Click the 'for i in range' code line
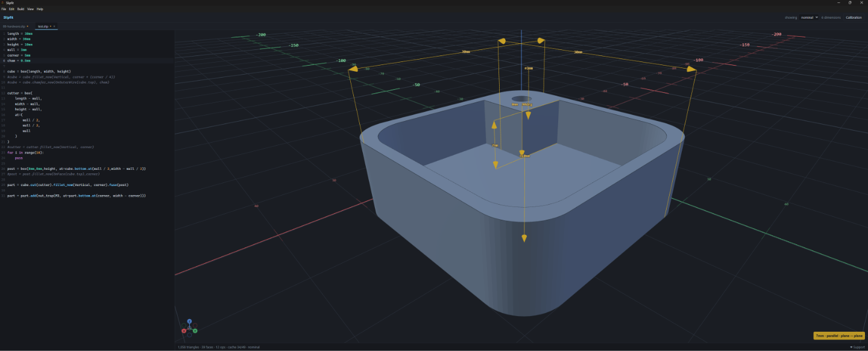This screenshot has width=868, height=351. (x=25, y=152)
